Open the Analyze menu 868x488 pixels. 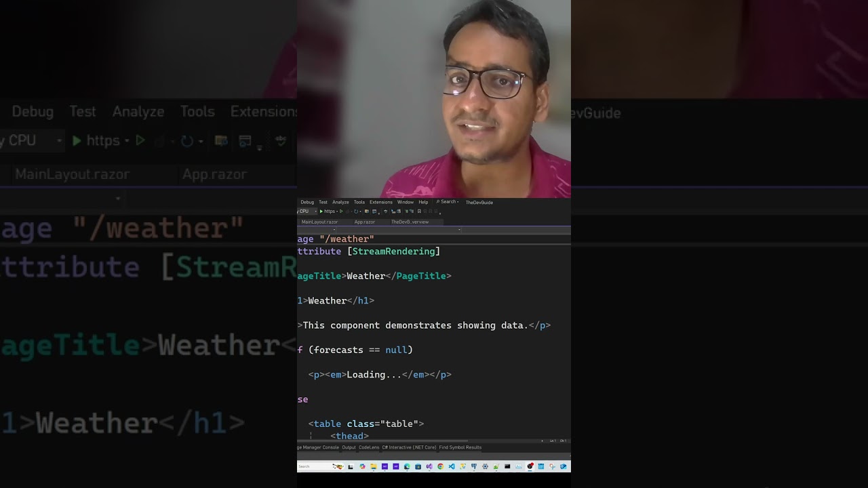(x=340, y=202)
